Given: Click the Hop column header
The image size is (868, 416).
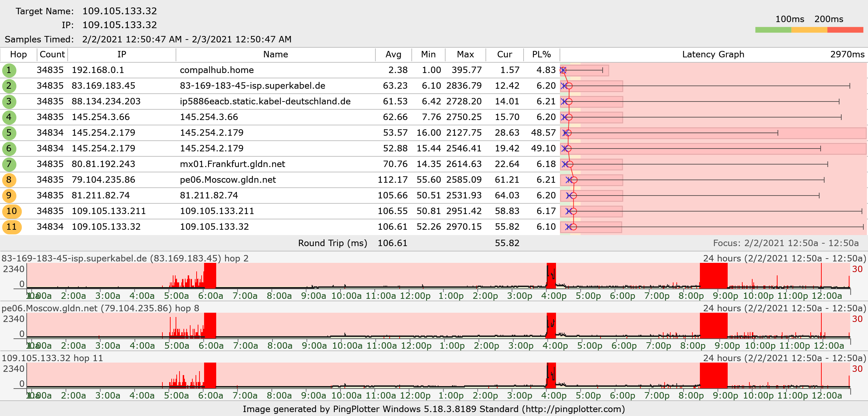Looking at the screenshot, I should (x=19, y=54).
